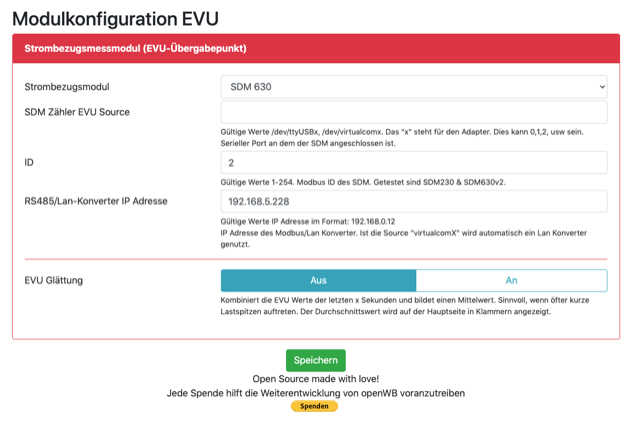The image size is (640, 429).
Task: Click the ID field label
Action: 29,161
